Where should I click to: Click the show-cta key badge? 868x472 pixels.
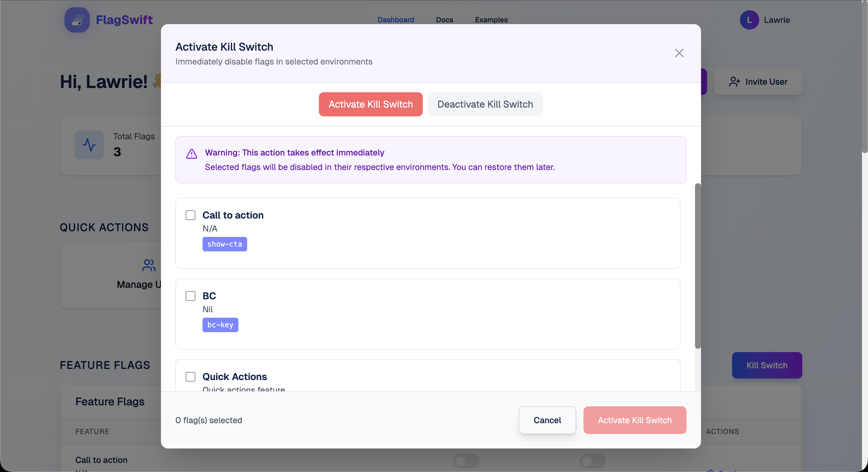(x=225, y=244)
